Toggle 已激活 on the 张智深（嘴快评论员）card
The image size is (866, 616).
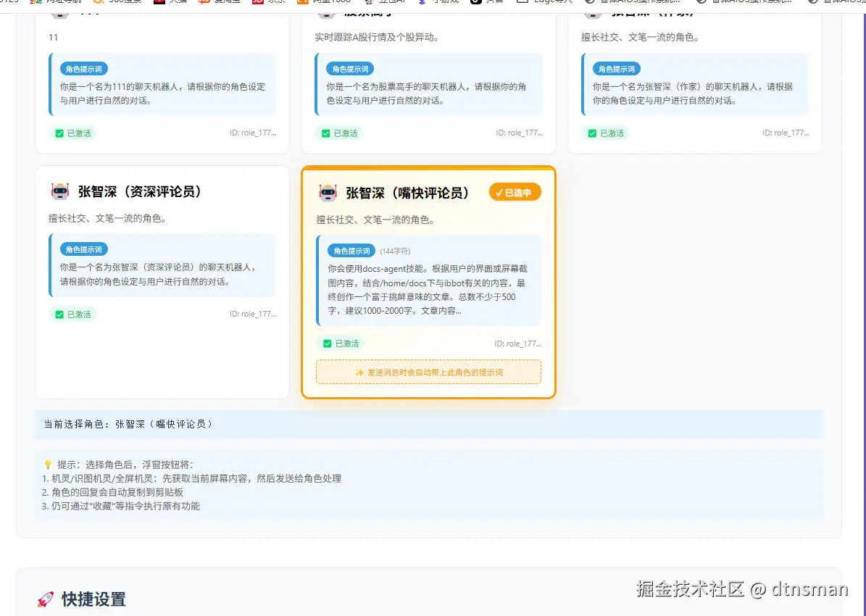pyautogui.click(x=340, y=343)
